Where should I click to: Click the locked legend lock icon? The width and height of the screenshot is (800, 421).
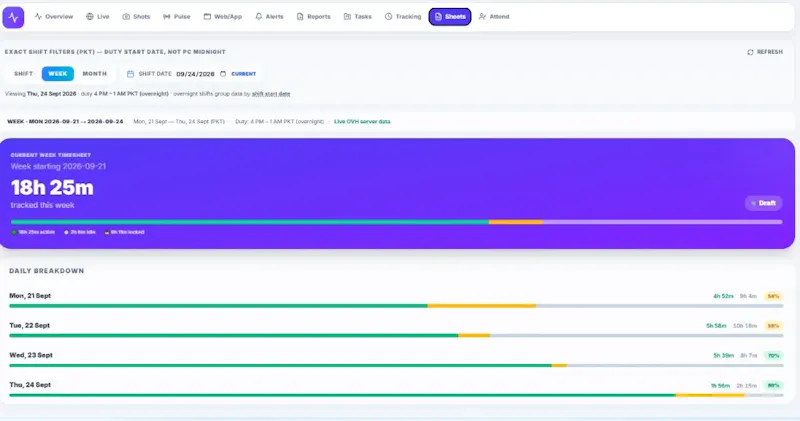point(107,232)
